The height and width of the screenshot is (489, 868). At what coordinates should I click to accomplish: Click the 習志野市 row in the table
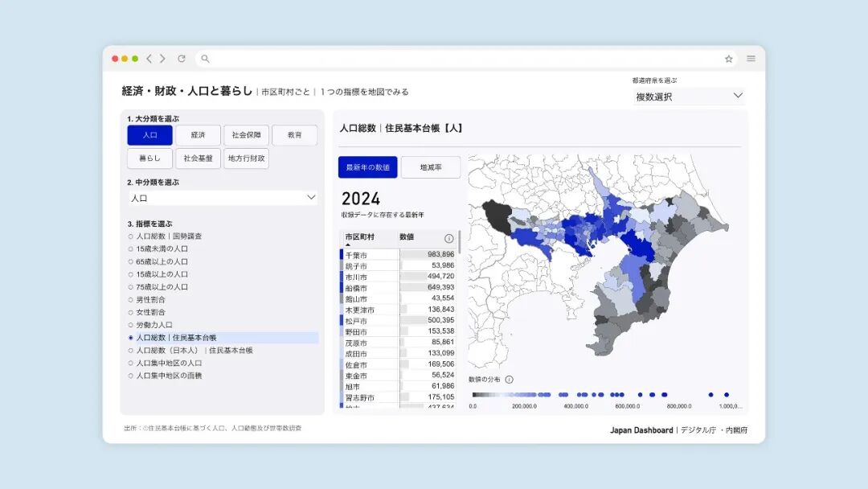pos(398,397)
